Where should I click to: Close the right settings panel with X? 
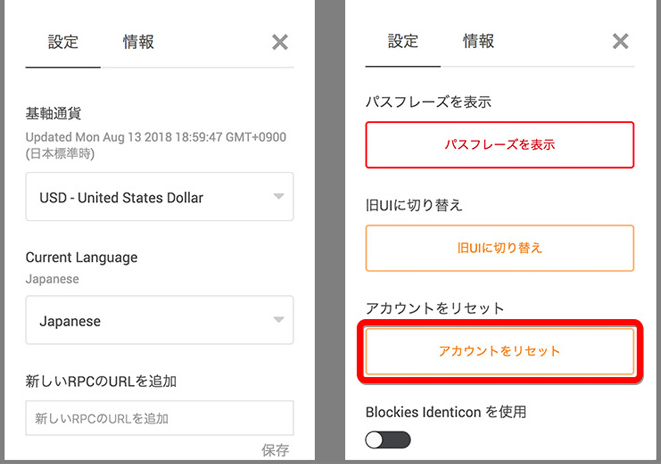coord(620,42)
